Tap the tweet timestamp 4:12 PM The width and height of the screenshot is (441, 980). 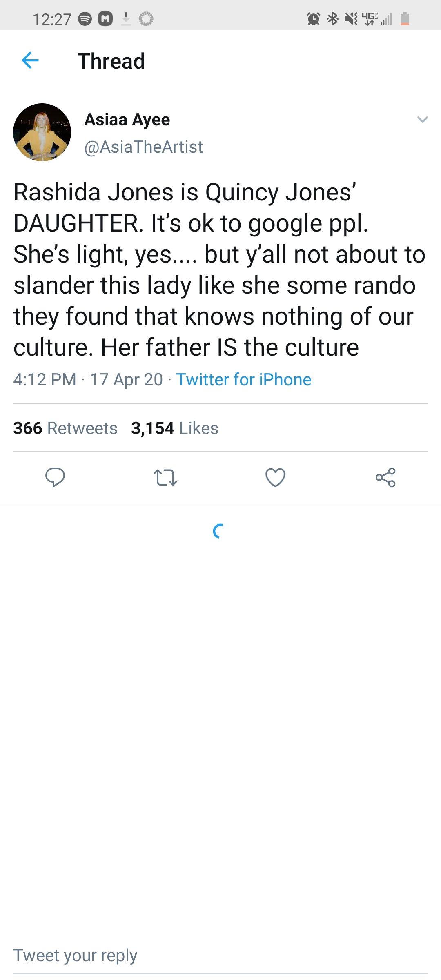click(45, 379)
